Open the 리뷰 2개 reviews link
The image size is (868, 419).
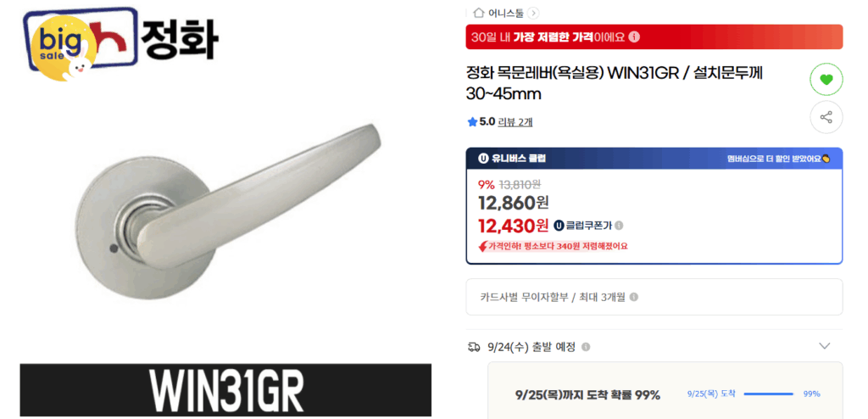tap(515, 122)
